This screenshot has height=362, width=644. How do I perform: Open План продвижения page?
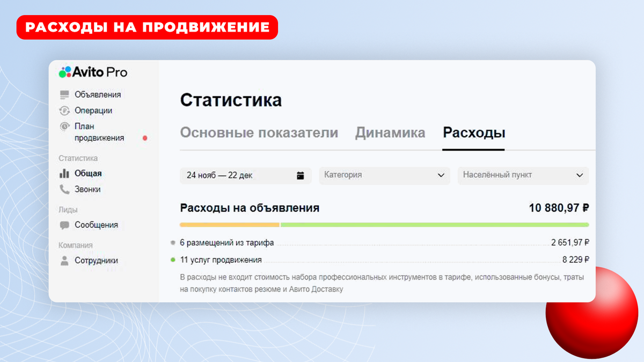click(x=99, y=132)
